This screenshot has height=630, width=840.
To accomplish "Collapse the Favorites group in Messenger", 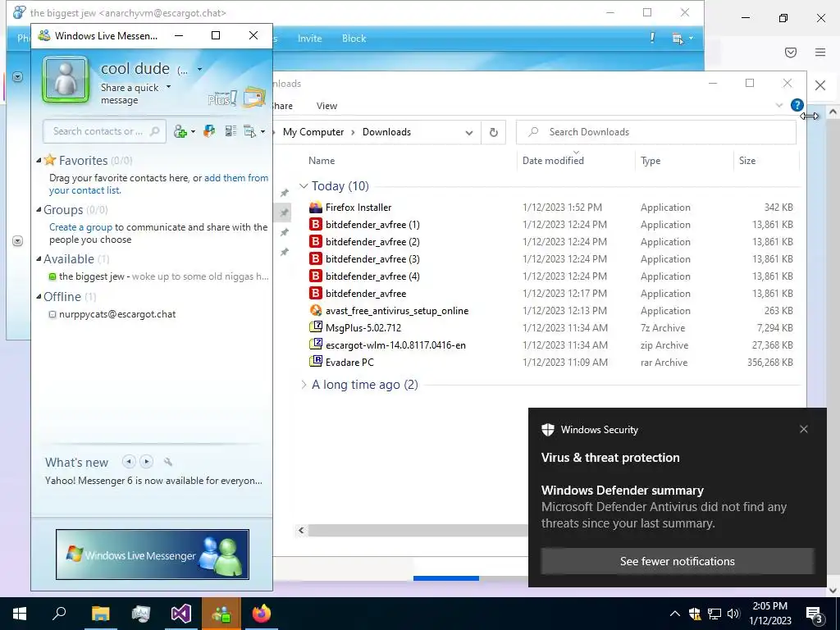I will click(x=39, y=161).
